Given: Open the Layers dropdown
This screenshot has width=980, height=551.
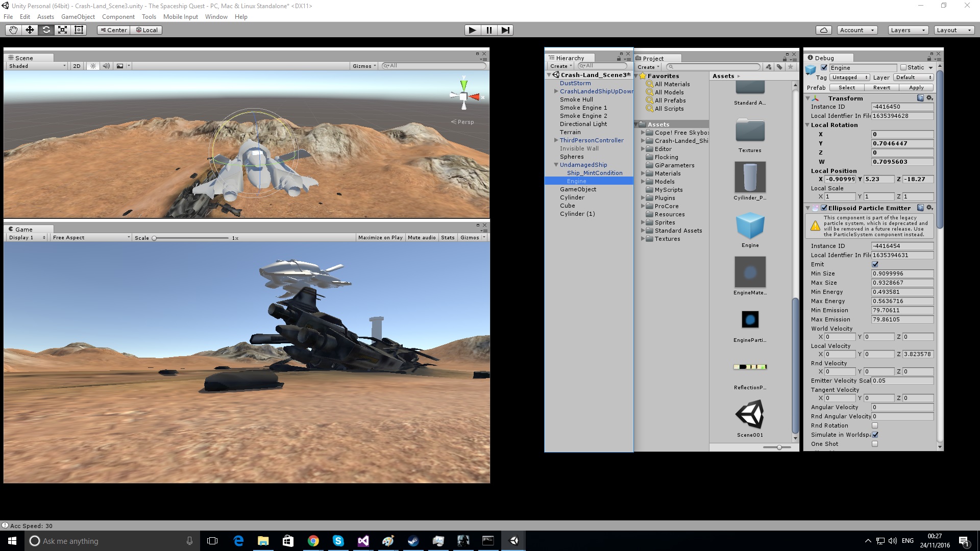Looking at the screenshot, I should (908, 30).
